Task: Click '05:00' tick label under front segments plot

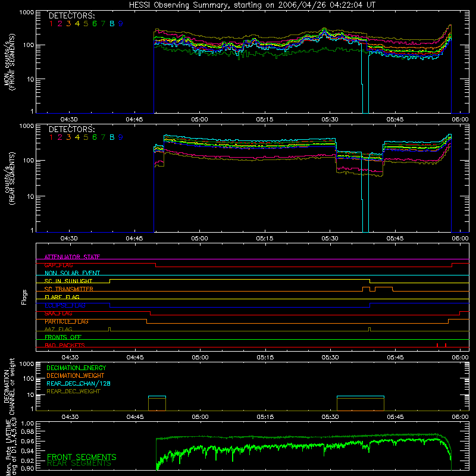Action: pos(199,120)
